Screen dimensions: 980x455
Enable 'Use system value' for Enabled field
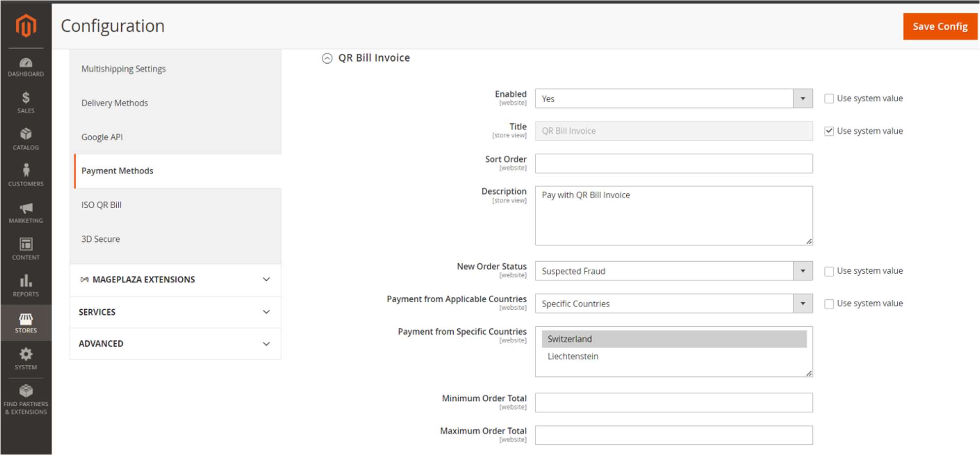829,98
